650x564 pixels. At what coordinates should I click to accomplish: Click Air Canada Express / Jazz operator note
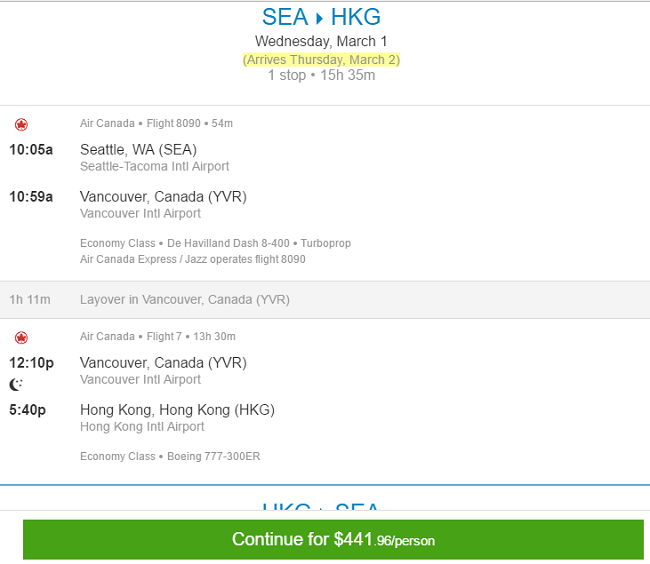click(x=193, y=259)
